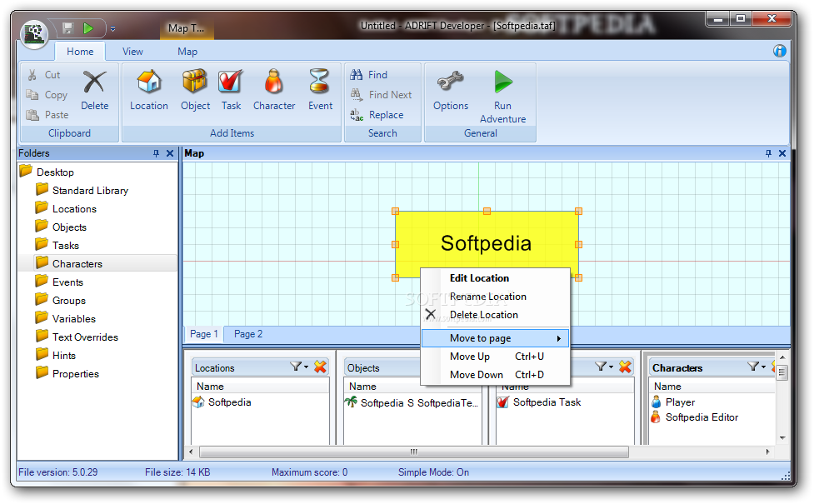Click the Delete button in the ribbon
This screenshot has width=814, height=504.
click(x=94, y=91)
